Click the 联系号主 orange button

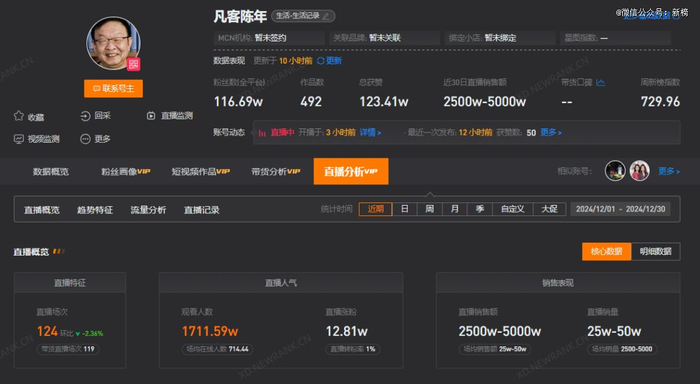click(x=113, y=88)
